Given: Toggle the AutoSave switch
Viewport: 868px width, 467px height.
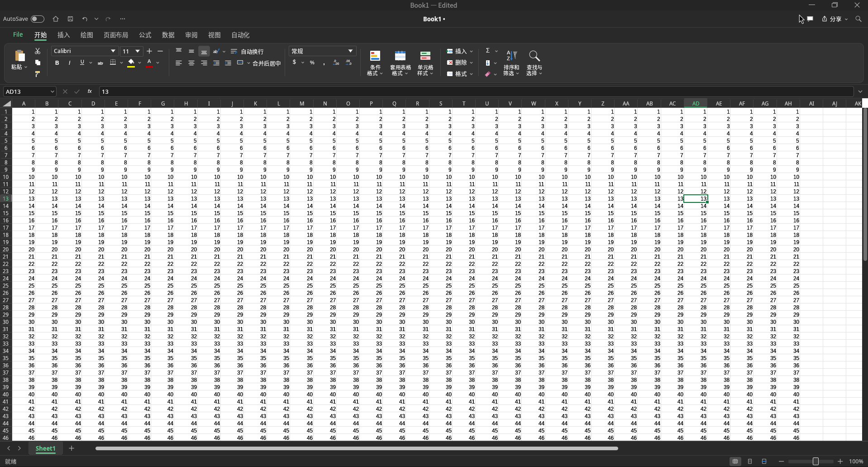Looking at the screenshot, I should point(38,19).
